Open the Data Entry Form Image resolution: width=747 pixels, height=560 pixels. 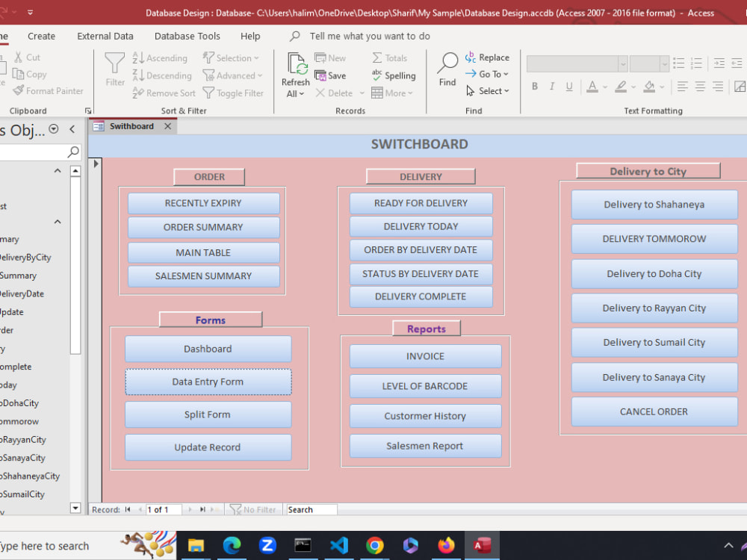tap(208, 382)
